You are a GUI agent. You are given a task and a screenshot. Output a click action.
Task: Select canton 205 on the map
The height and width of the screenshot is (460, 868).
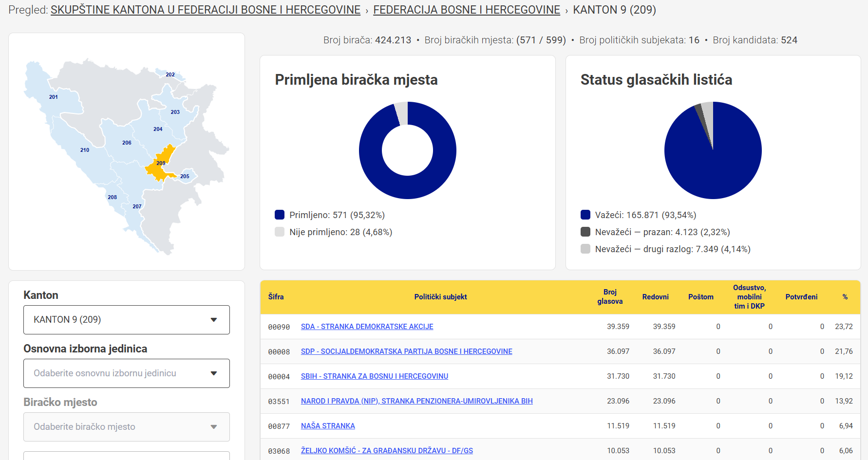(185, 176)
